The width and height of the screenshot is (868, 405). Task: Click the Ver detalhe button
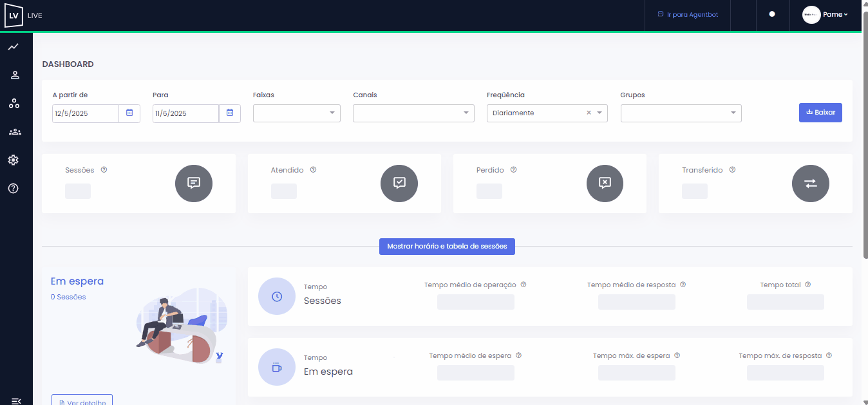(x=82, y=400)
